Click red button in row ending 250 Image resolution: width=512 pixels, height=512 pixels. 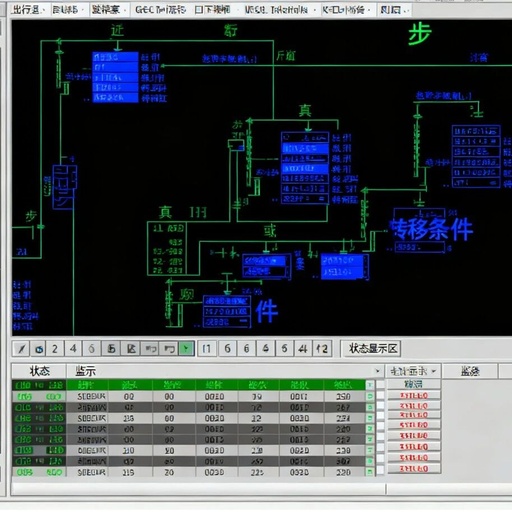point(414,396)
